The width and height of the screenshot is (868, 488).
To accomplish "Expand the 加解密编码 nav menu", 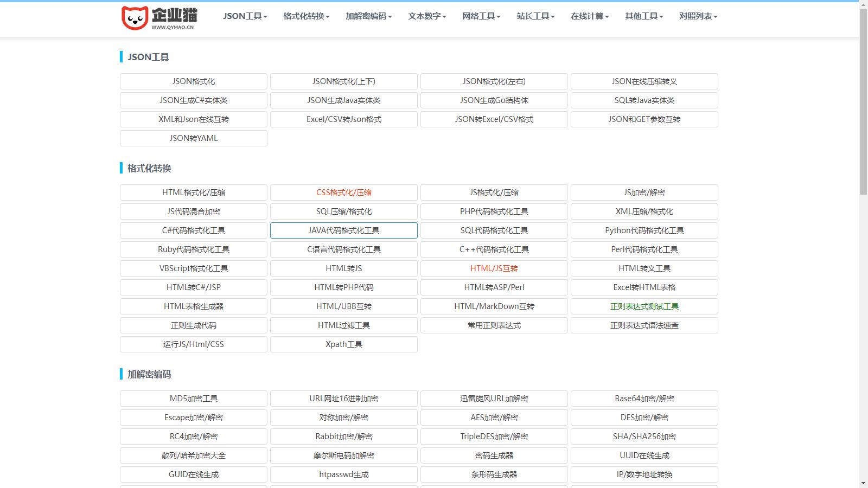I will point(368,16).
